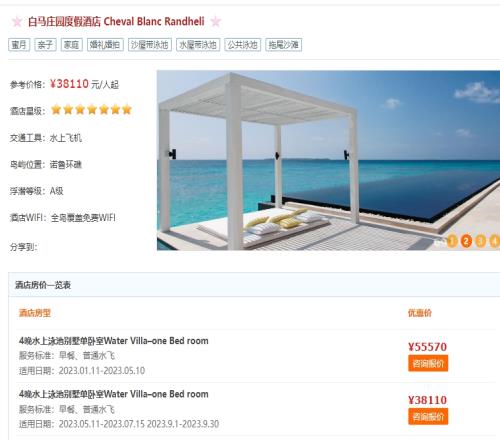Open the 亲子 tag

point(45,45)
